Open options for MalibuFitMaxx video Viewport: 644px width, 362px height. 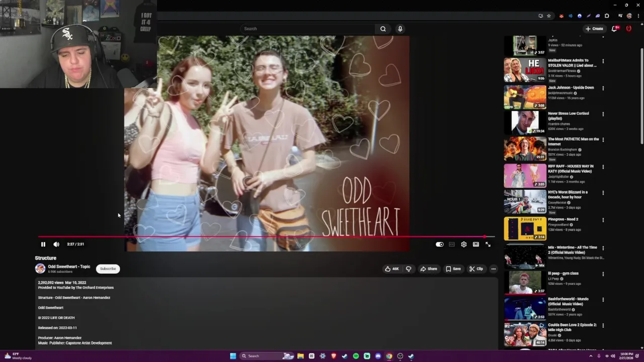pos(603,61)
